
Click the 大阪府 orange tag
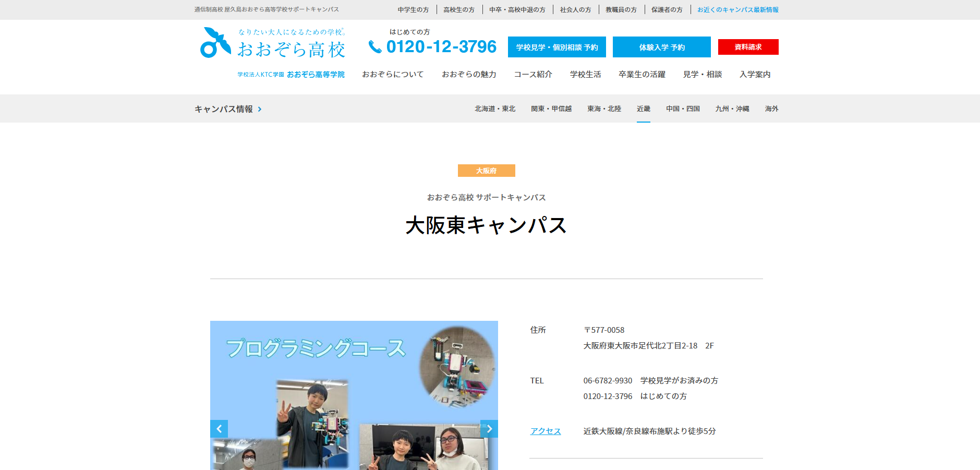point(487,171)
